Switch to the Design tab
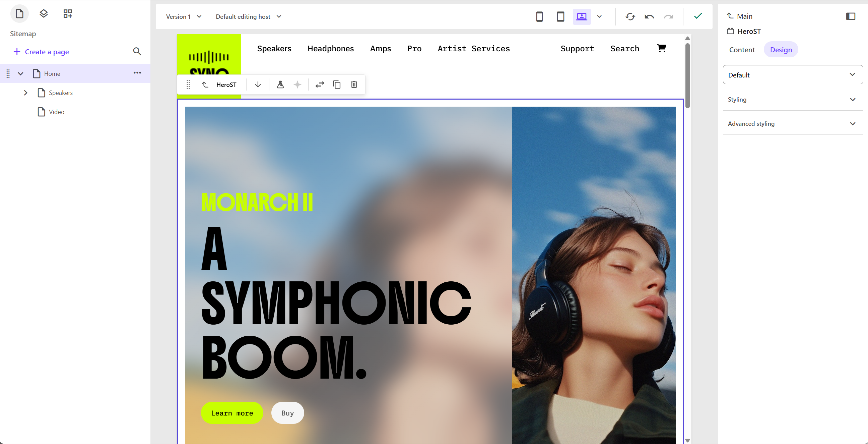Viewport: 868px width, 444px height. click(x=781, y=50)
